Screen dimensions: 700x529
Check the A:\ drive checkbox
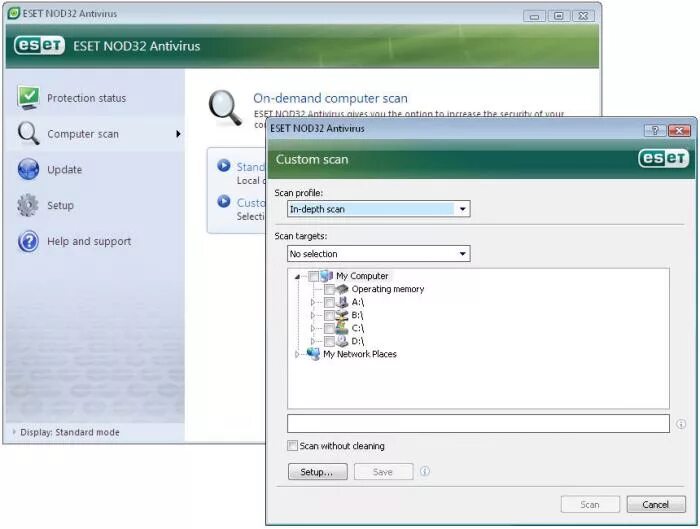tap(329, 303)
